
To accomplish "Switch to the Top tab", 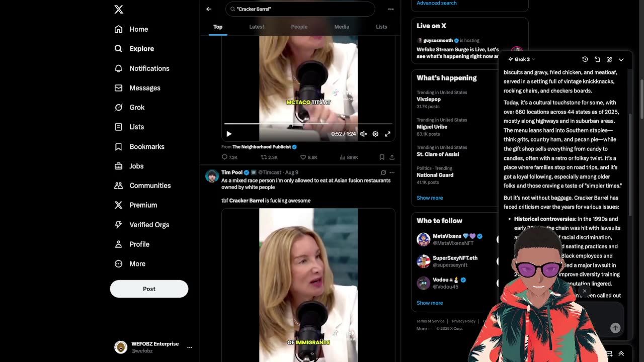I will coord(218,27).
